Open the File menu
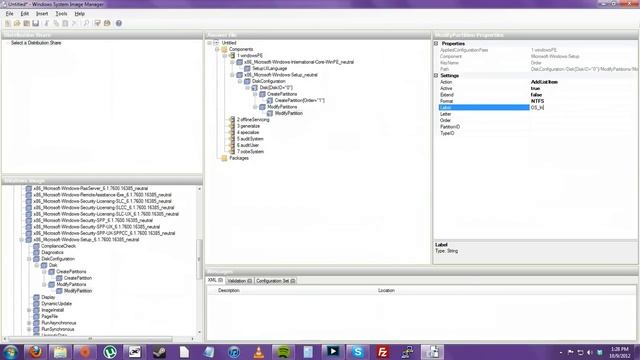This screenshot has width=640, height=360. click(9, 13)
